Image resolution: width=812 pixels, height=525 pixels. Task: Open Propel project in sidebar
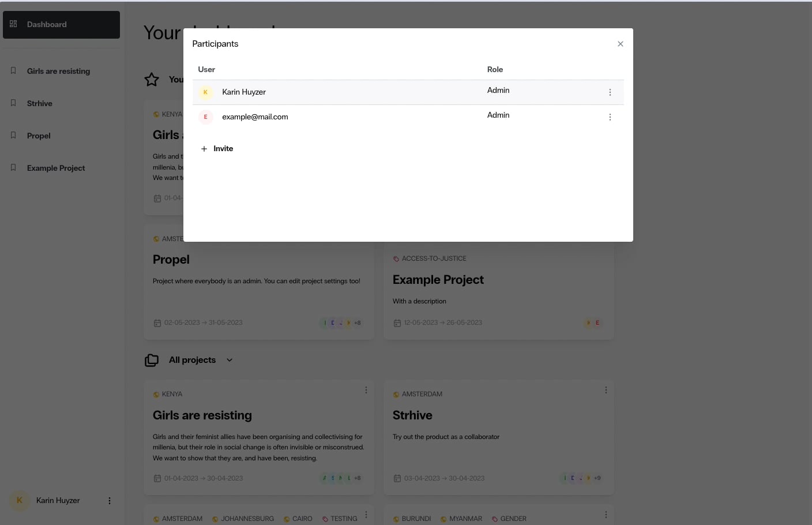(x=39, y=136)
